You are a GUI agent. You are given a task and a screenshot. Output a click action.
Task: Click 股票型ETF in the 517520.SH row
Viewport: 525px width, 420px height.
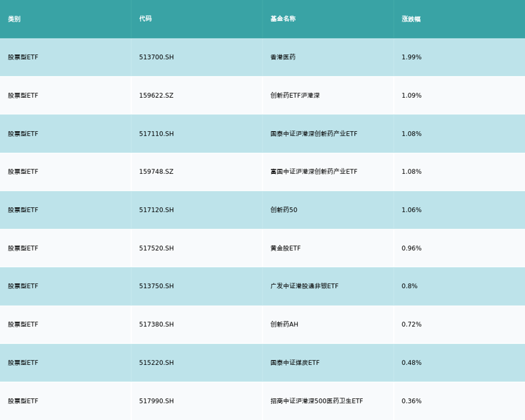click(23, 248)
